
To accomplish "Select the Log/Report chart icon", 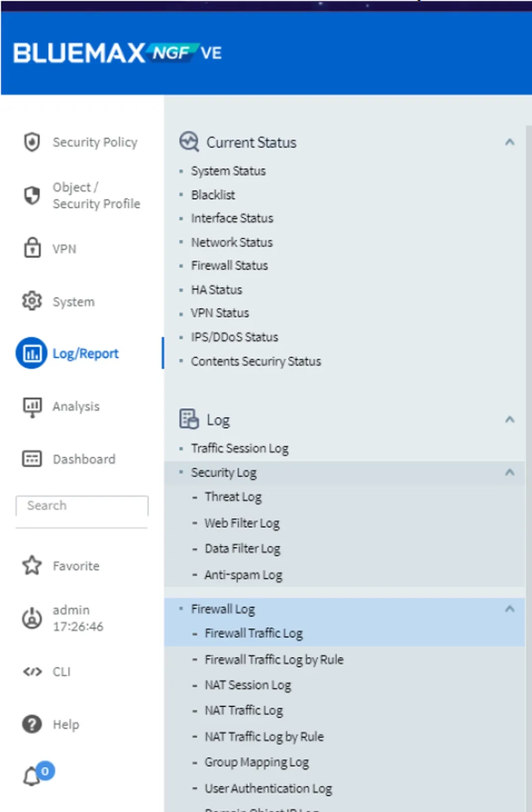I will [32, 353].
